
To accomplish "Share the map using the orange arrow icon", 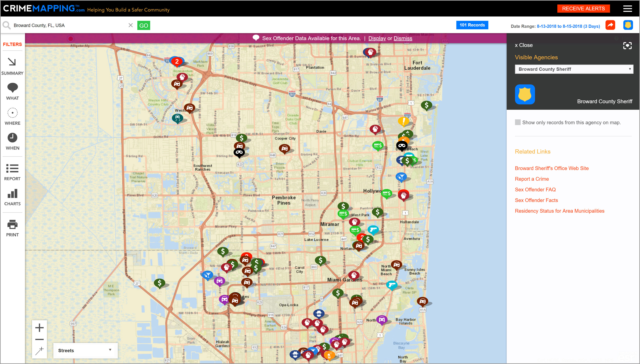I will 610,25.
